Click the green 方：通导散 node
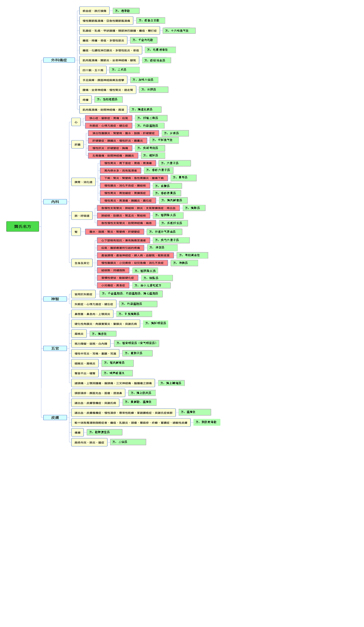364x627 pixels. coord(126,11)
